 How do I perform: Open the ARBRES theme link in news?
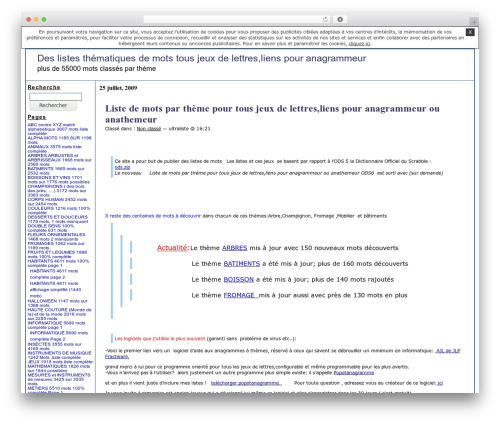pyautogui.click(x=234, y=248)
